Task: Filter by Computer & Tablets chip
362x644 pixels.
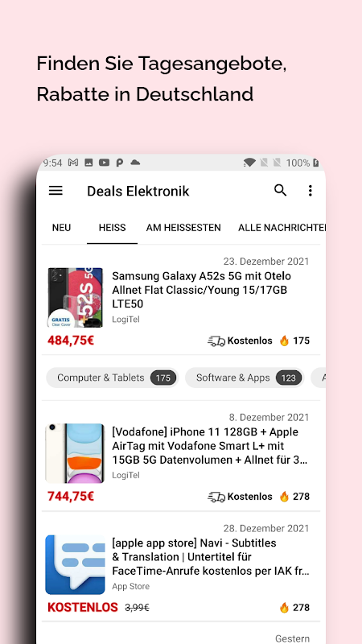Action: tap(113, 378)
